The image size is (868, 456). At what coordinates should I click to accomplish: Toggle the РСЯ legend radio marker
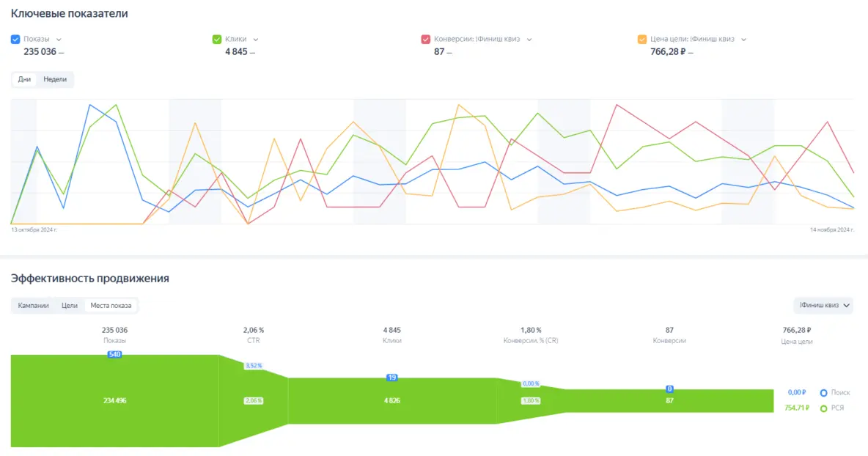pyautogui.click(x=824, y=408)
